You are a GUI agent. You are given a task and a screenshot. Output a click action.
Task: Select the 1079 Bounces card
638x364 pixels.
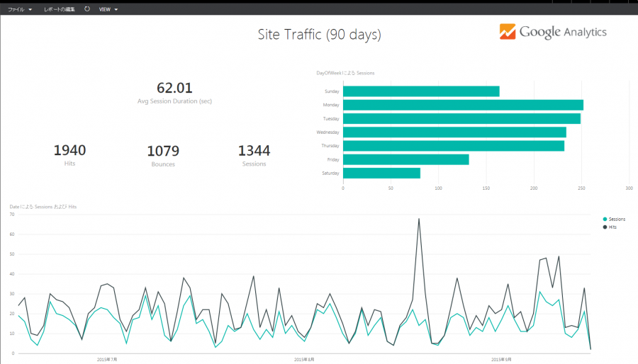[x=163, y=155]
